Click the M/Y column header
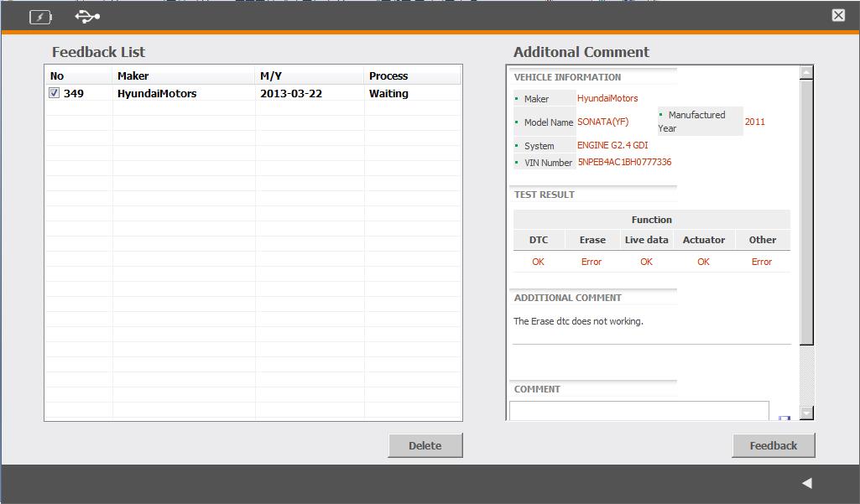 (x=271, y=76)
